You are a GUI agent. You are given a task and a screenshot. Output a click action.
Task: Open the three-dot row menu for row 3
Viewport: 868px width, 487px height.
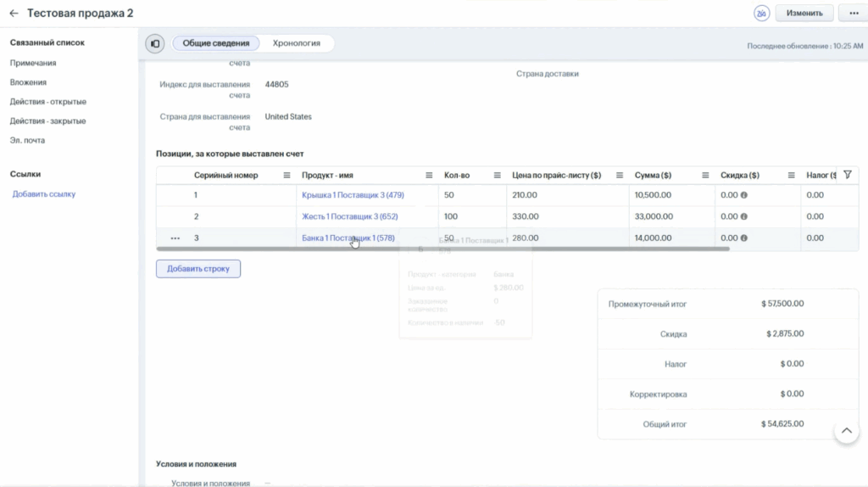point(175,238)
